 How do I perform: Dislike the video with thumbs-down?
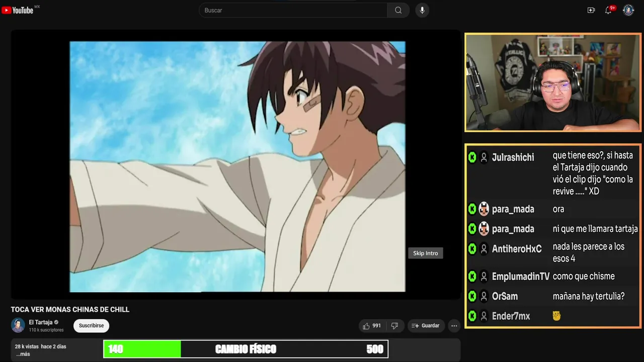[x=394, y=326]
